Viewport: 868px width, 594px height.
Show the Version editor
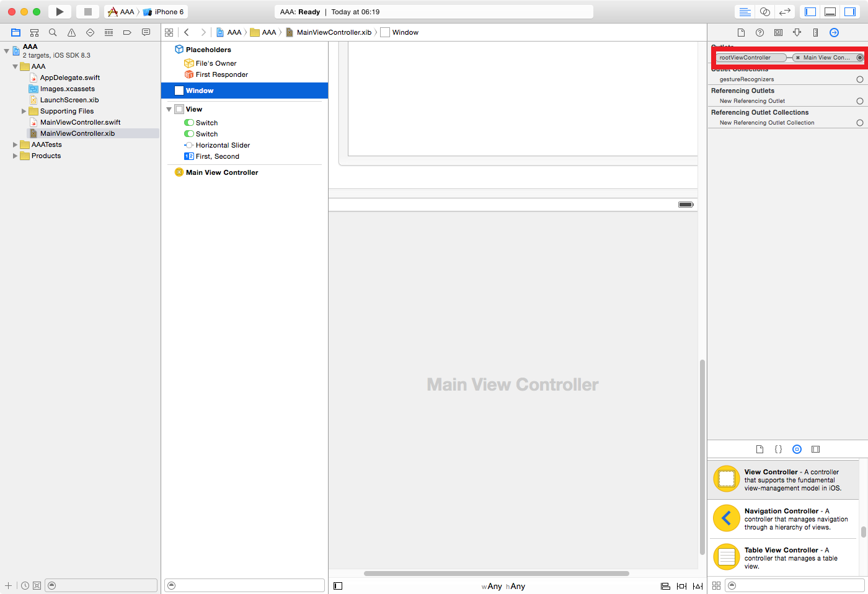coord(785,12)
